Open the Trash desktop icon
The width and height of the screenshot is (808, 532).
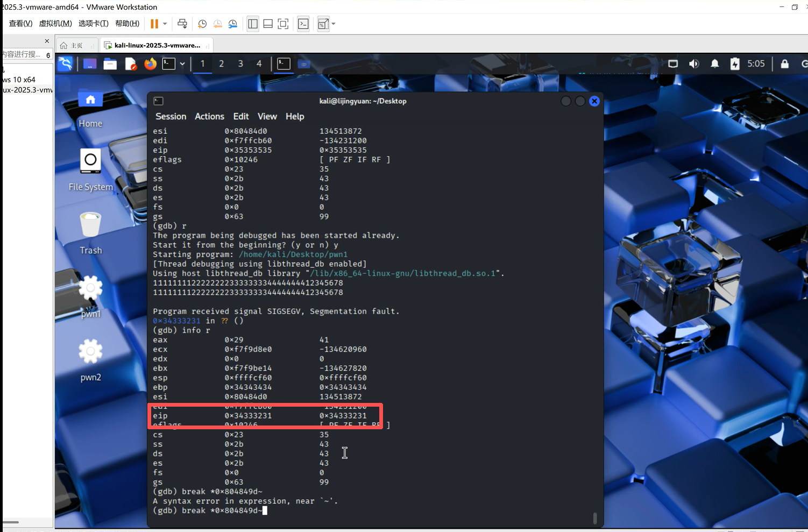[90, 233]
